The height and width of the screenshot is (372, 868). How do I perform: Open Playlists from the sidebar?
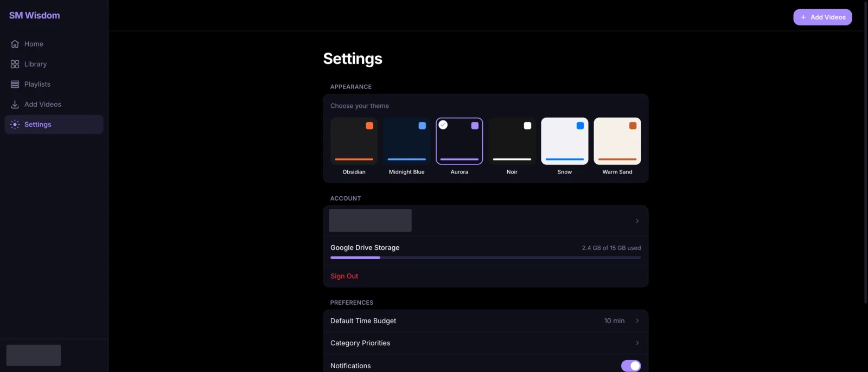[54, 84]
